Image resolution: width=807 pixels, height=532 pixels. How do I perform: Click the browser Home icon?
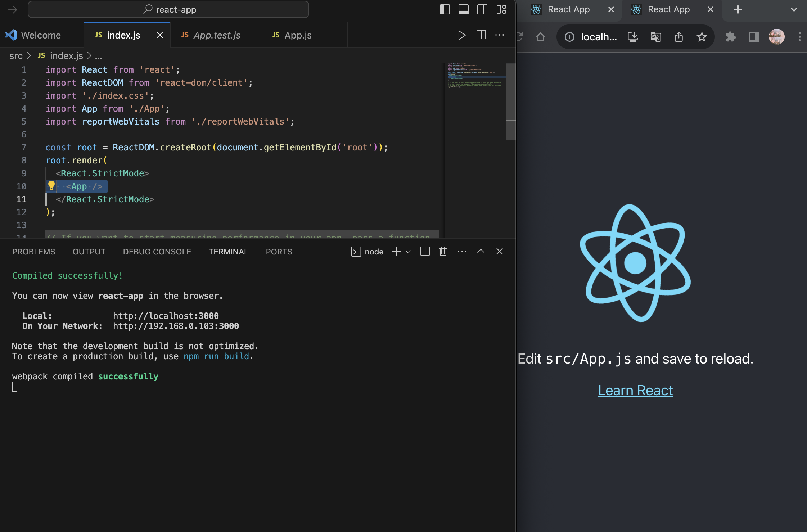pyautogui.click(x=540, y=37)
